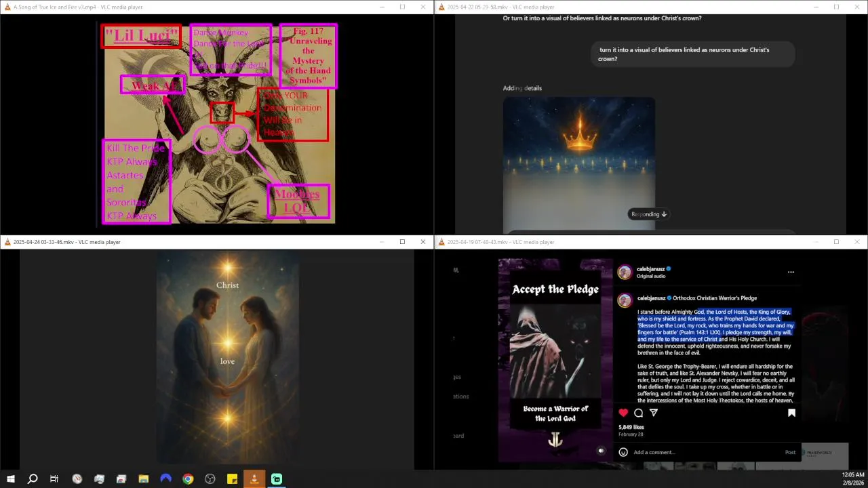868x488 pixels.
Task: Close the A Song of True Ice and Fire window
Action: [423, 7]
